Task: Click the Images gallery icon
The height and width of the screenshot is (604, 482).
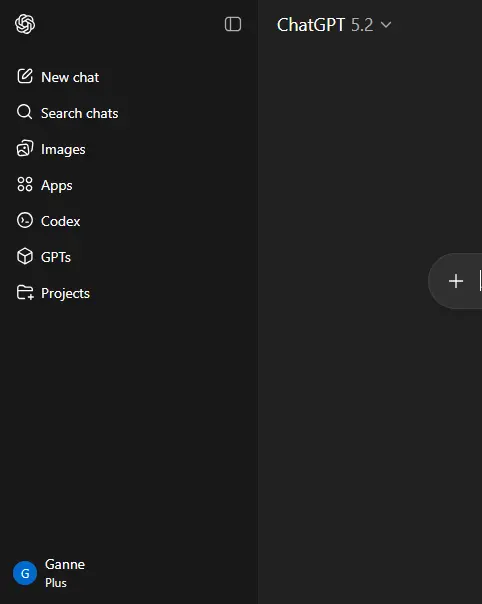Action: 25,148
